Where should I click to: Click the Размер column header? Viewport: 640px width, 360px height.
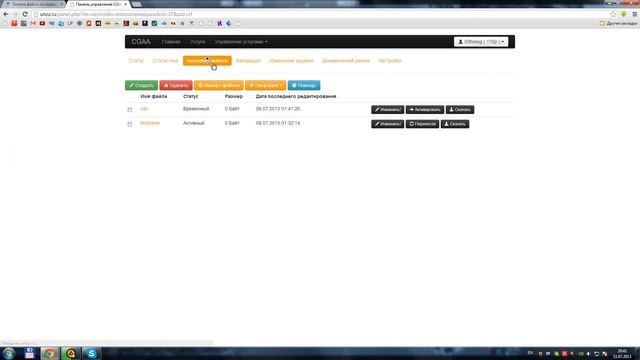233,96
